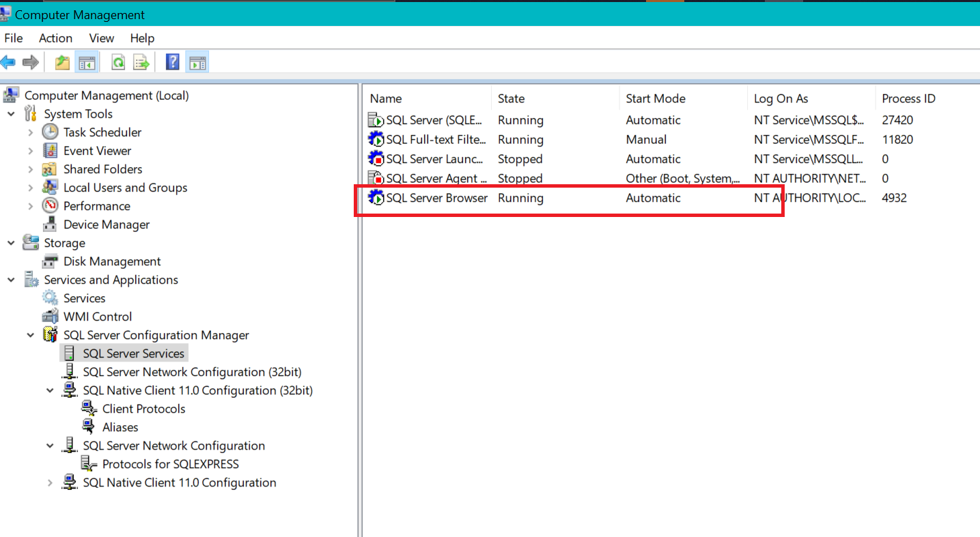Click Process ID value 4932

point(895,198)
